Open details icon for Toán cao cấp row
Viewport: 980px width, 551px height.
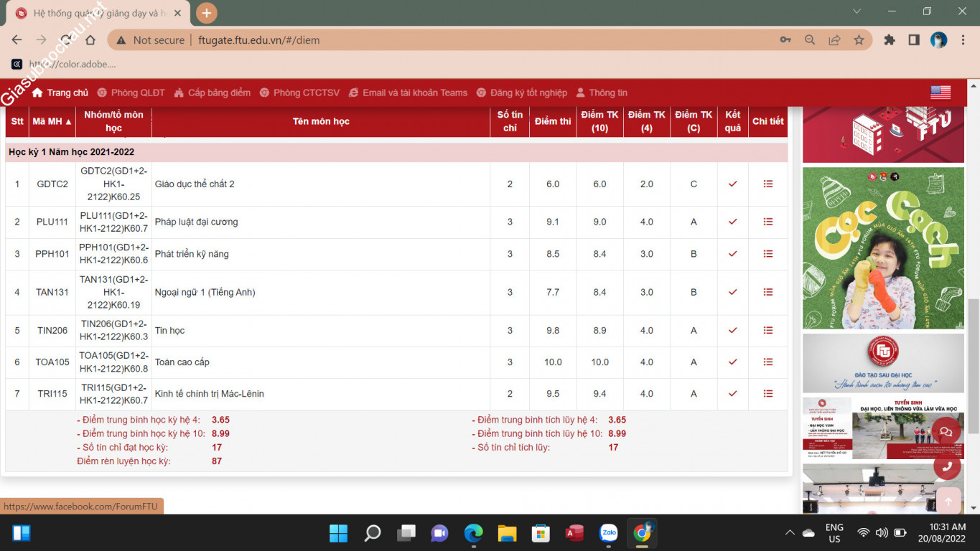767,362
